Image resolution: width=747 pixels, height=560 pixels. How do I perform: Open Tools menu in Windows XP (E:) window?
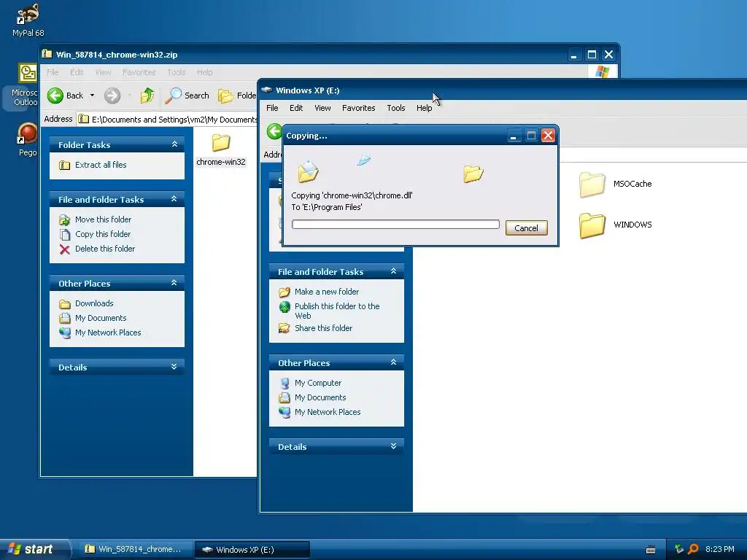pos(395,108)
